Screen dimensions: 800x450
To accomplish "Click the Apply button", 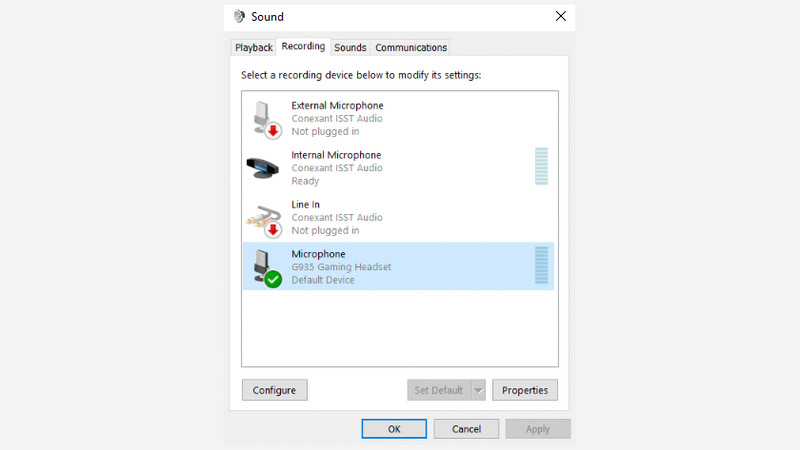I will 538,429.
